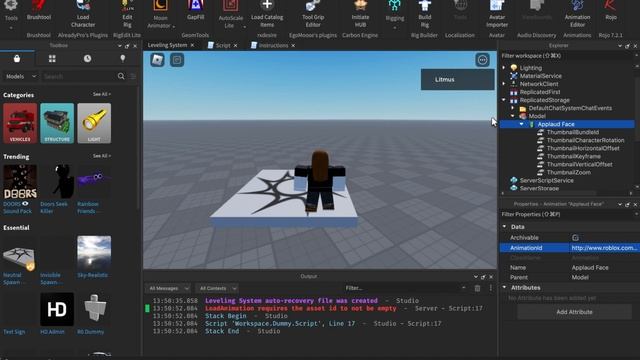Click the Add Attribute button
Image resolution: width=640 pixels, height=360 pixels.
[574, 312]
